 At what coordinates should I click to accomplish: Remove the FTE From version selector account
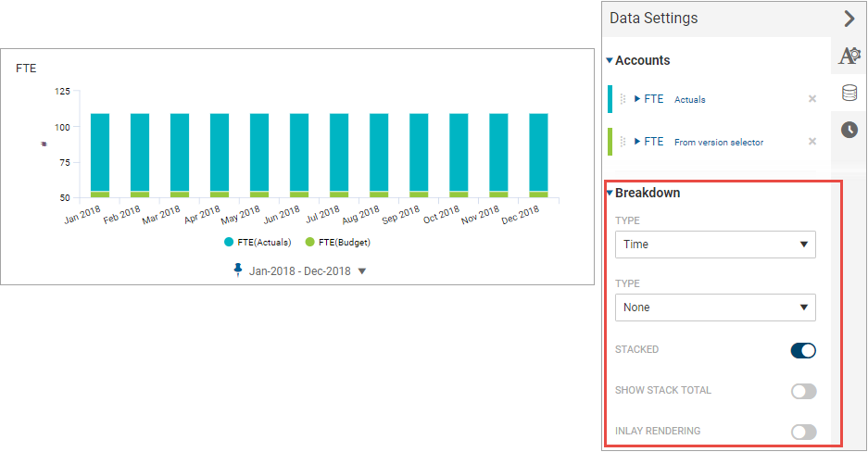pos(812,142)
